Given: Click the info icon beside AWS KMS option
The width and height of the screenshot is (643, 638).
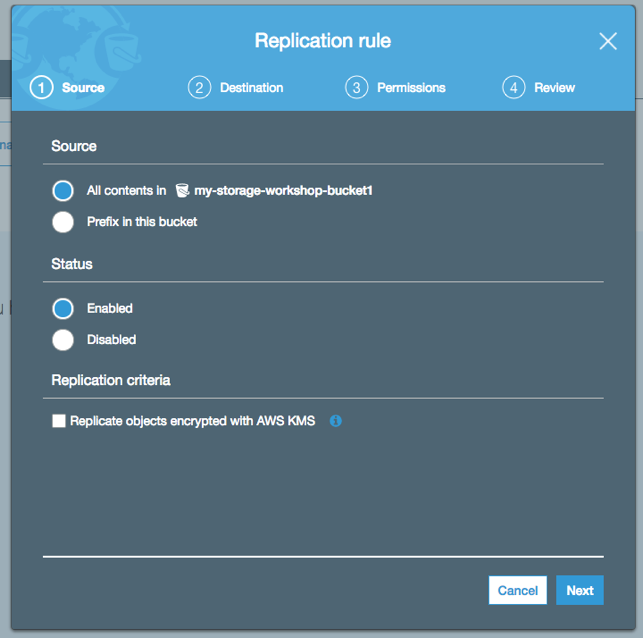Looking at the screenshot, I should (335, 421).
